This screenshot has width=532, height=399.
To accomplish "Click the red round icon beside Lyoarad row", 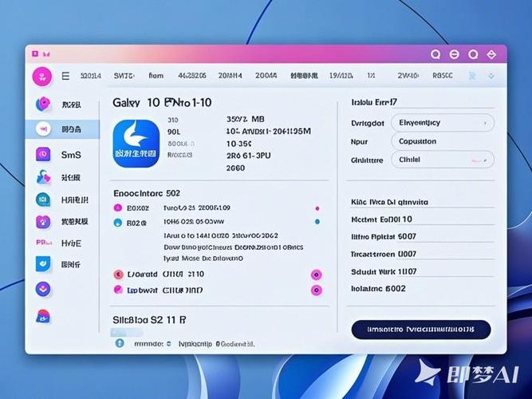I will tap(118, 275).
